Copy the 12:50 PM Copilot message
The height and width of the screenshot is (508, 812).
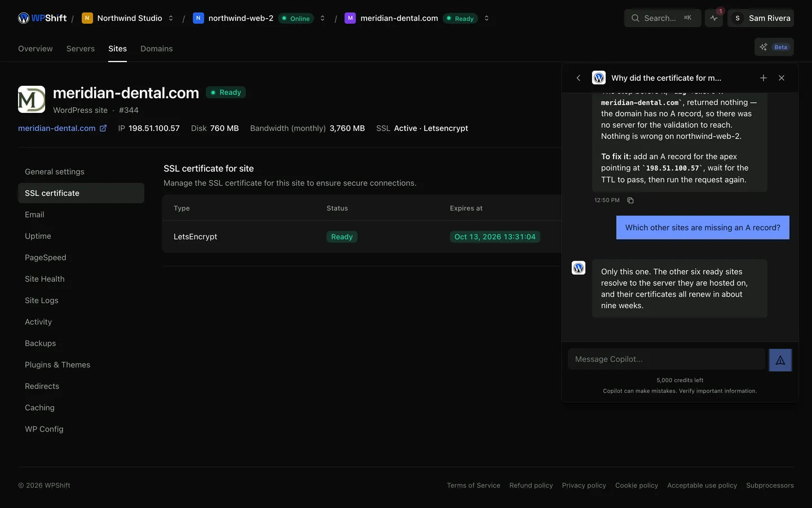coord(630,200)
